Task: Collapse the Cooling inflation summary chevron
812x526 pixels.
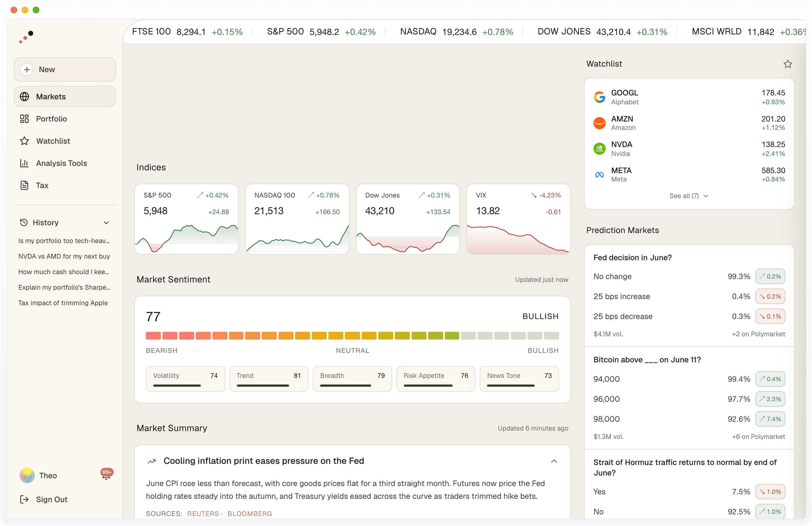Action: [554, 461]
